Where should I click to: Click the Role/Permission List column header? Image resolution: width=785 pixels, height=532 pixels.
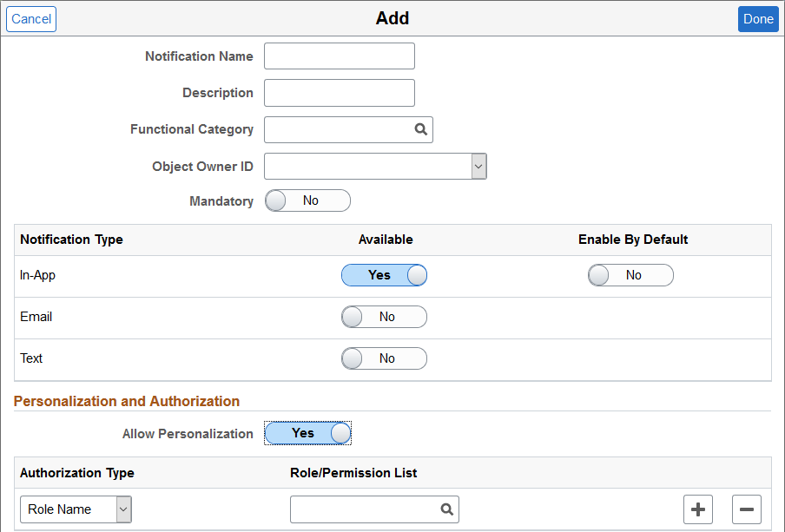(353, 473)
